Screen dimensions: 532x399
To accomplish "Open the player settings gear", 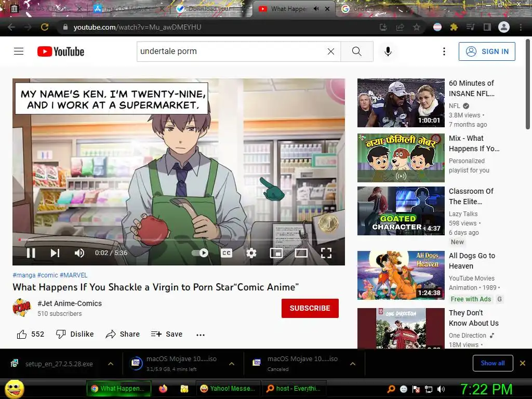I will pyautogui.click(x=251, y=253).
